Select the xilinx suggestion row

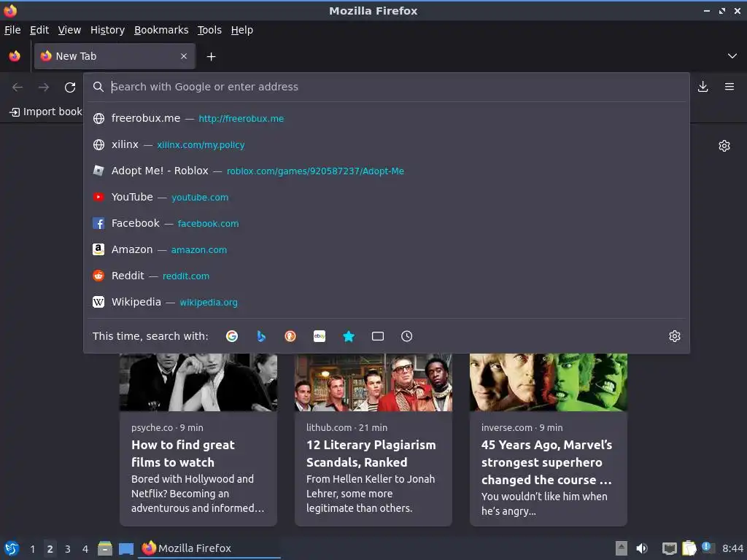387,145
